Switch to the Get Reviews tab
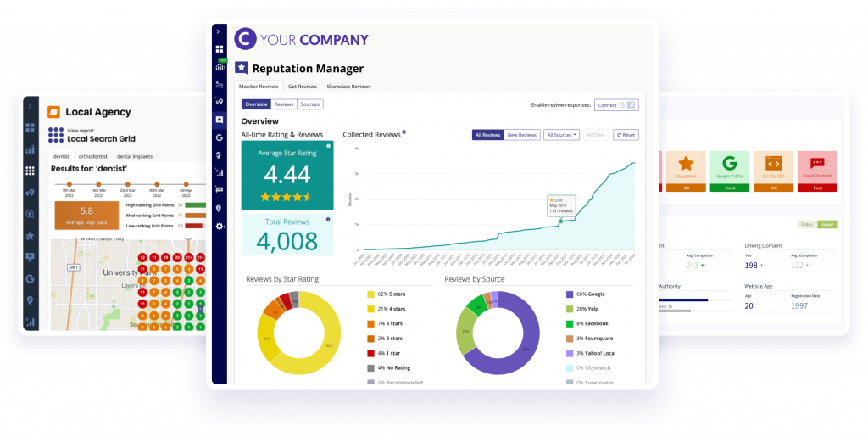This screenshot has width=868, height=437. point(303,87)
